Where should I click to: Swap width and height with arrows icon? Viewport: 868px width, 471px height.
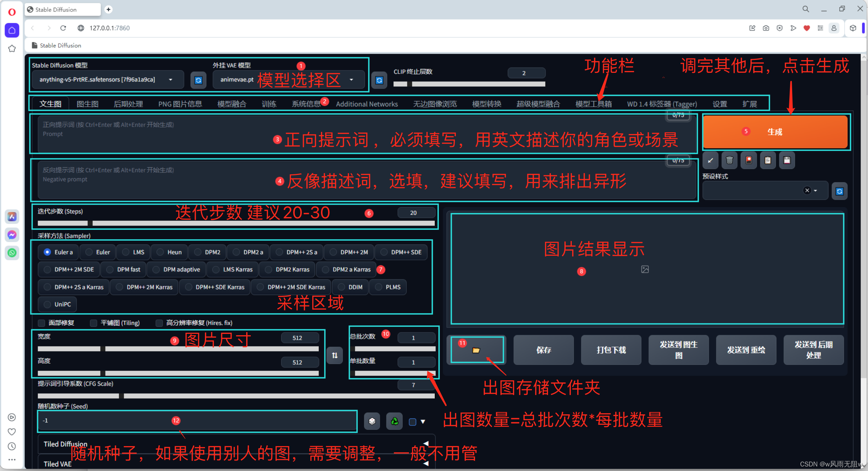pos(335,355)
